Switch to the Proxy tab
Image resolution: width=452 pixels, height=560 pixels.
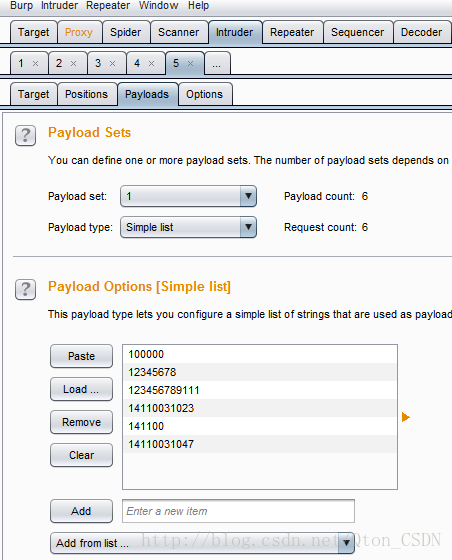[x=79, y=32]
